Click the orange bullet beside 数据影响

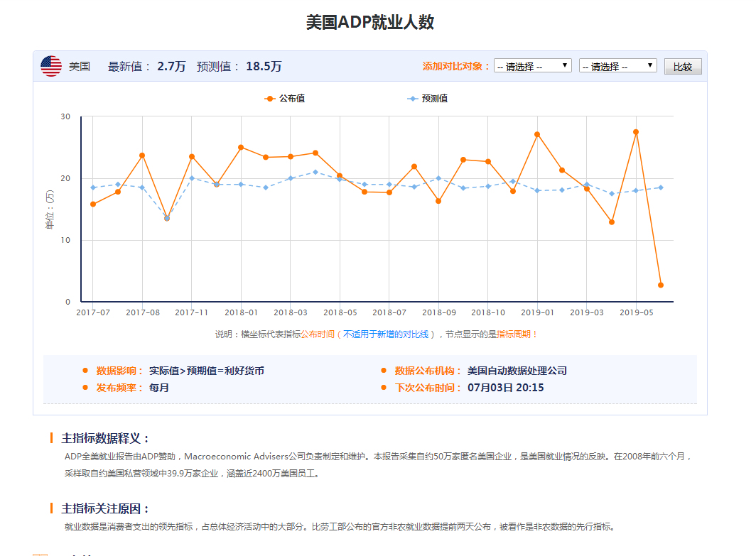(85, 371)
